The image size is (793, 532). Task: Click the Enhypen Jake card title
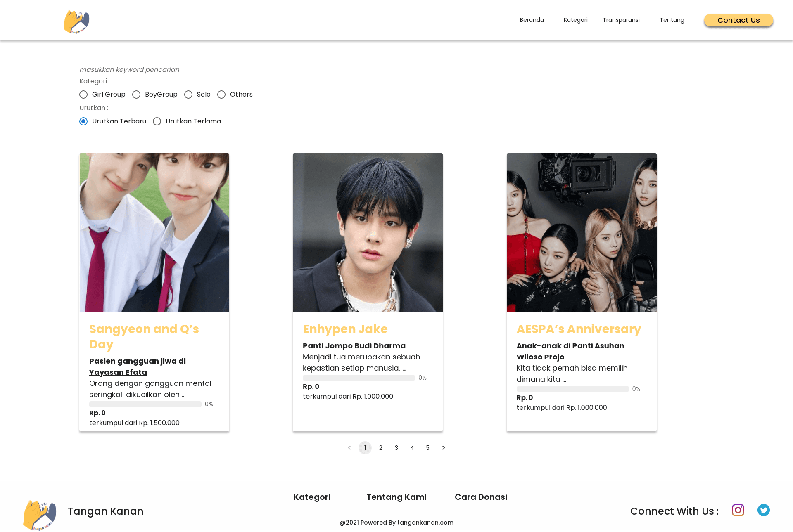[x=345, y=329]
